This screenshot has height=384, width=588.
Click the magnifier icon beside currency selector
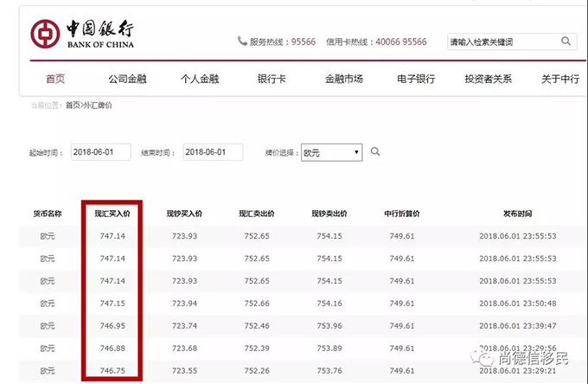(375, 152)
